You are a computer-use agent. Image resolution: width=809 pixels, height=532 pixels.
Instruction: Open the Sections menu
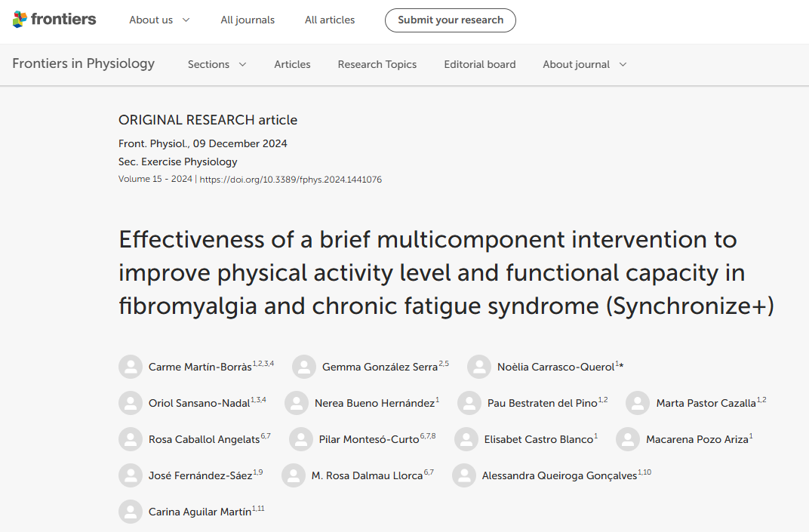pyautogui.click(x=217, y=64)
